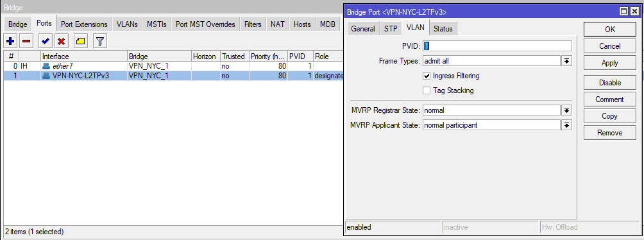The image size is (644, 240).
Task: Switch to the Bridge tab
Action: click(18, 24)
